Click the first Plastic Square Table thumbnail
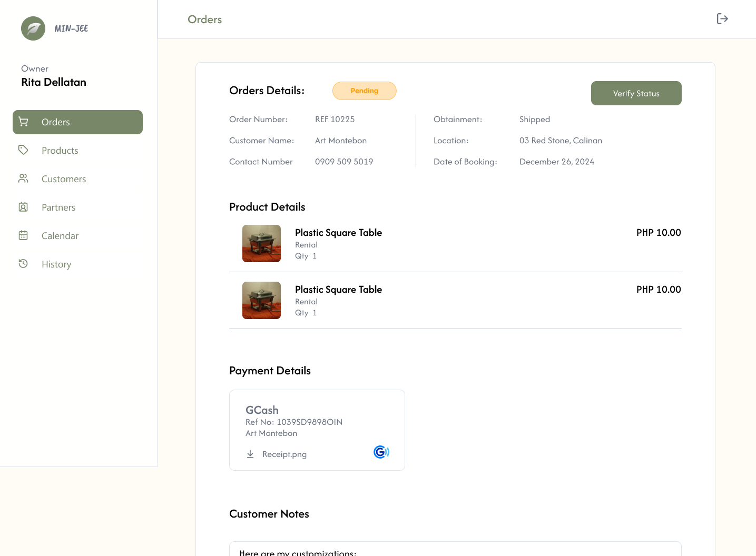The image size is (756, 556). tap(261, 243)
